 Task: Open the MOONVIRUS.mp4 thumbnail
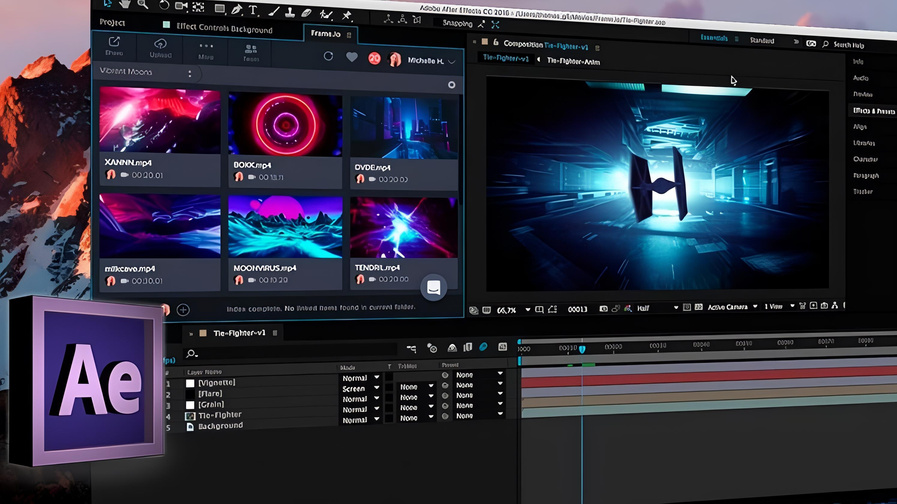[285, 227]
